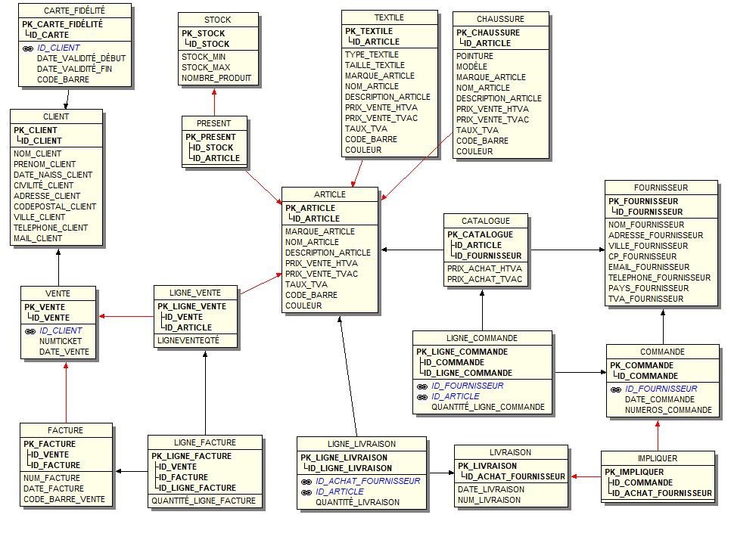Select the ARTICLE table title
This screenshot has height=549, width=756.
click(x=330, y=194)
